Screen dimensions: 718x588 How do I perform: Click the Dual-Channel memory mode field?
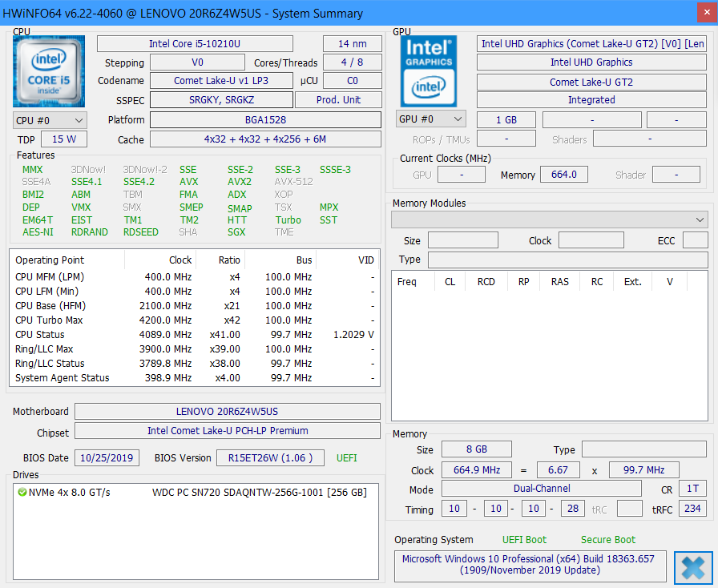coord(542,489)
